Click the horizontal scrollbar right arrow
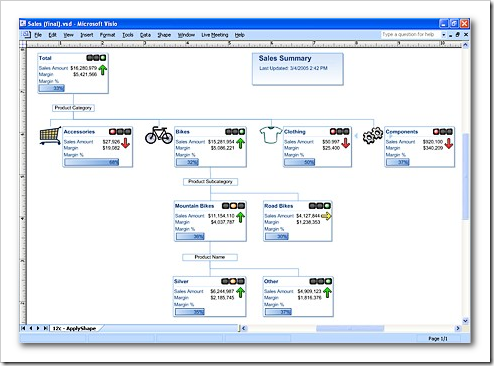This screenshot has height=366, width=494. tap(458, 328)
